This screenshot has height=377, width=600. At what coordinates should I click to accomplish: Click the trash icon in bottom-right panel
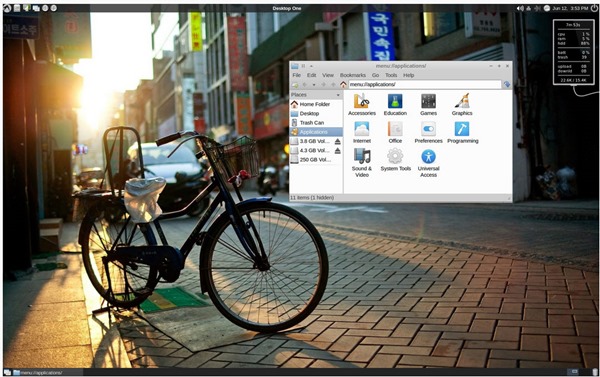point(594,372)
